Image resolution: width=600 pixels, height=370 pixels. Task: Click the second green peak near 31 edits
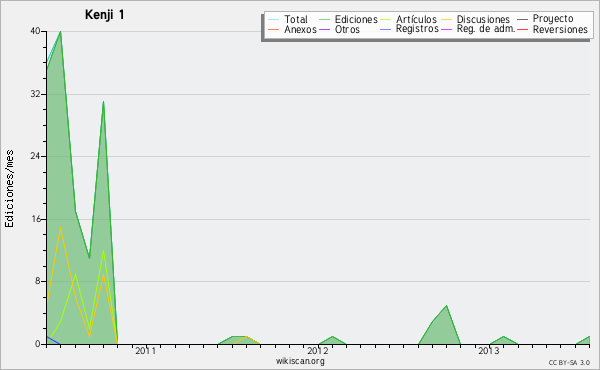(103, 102)
